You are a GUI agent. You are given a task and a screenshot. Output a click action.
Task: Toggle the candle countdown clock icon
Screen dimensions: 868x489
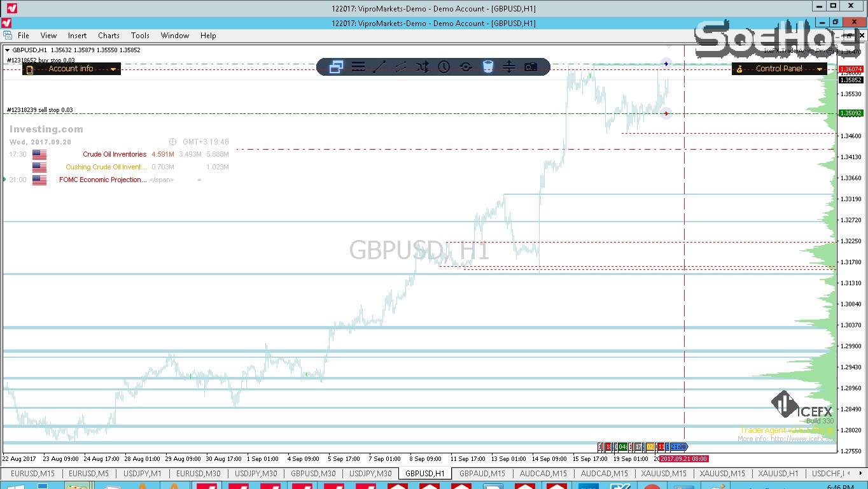click(444, 66)
